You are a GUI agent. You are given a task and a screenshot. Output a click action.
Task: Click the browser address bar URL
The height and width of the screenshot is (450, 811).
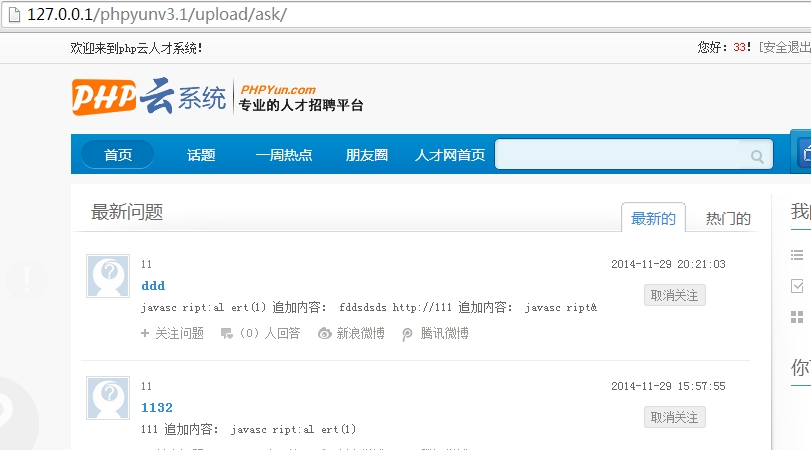[157, 14]
